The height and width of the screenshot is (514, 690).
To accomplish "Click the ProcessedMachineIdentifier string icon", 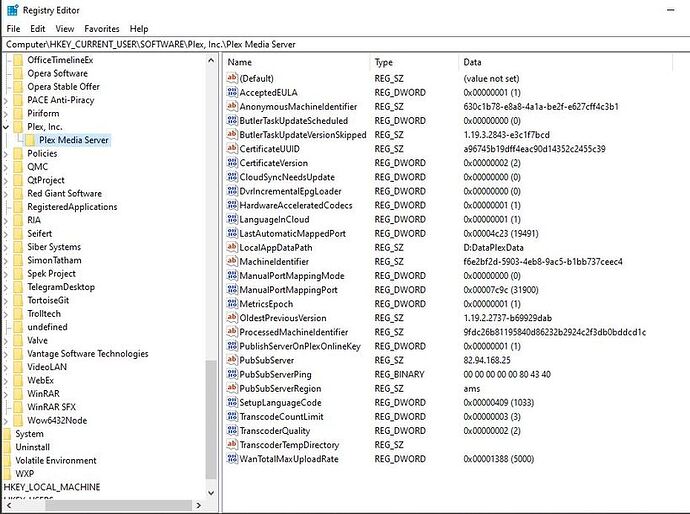I will [232, 332].
